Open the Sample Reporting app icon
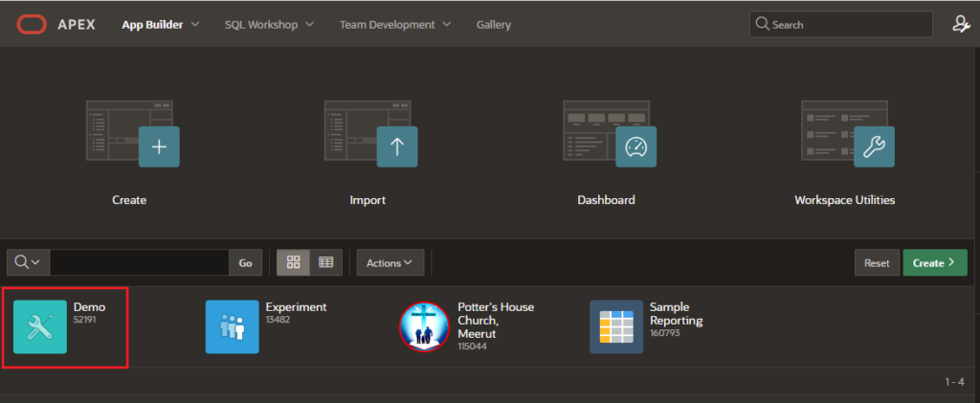This screenshot has height=403, width=980. coord(616,327)
